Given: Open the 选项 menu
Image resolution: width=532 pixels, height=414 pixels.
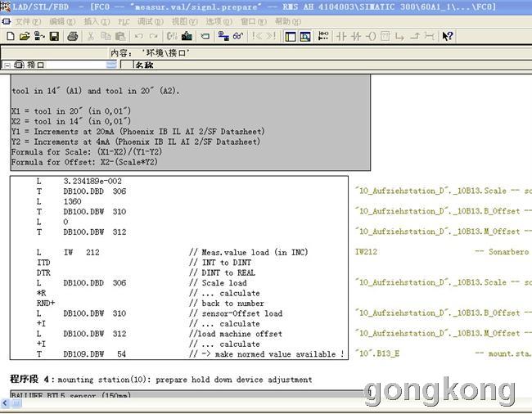Looking at the screenshot, I should coord(219,22).
